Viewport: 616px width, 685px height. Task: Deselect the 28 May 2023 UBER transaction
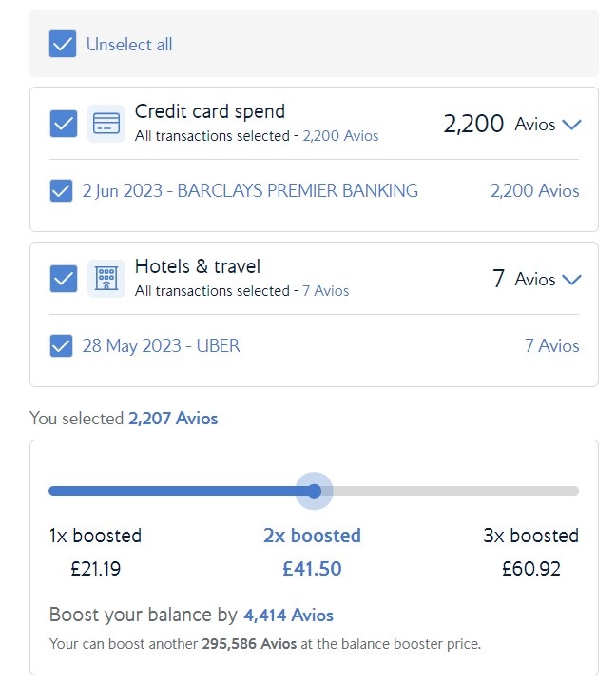click(x=61, y=346)
